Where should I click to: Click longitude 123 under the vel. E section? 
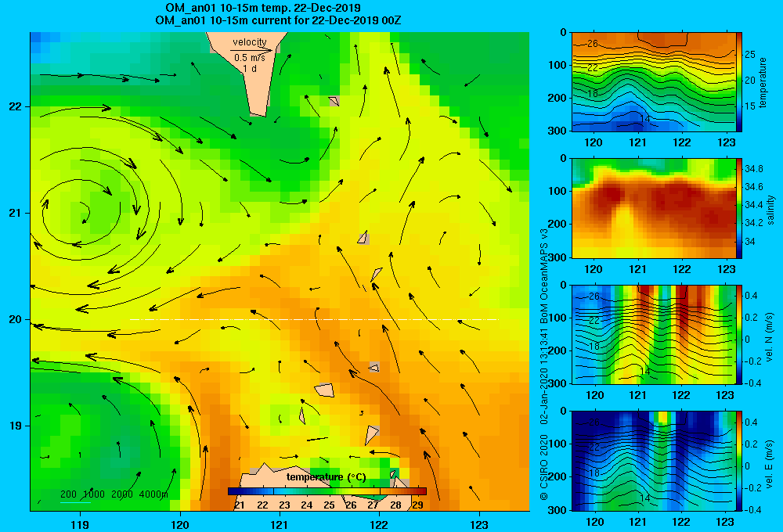pos(726,522)
